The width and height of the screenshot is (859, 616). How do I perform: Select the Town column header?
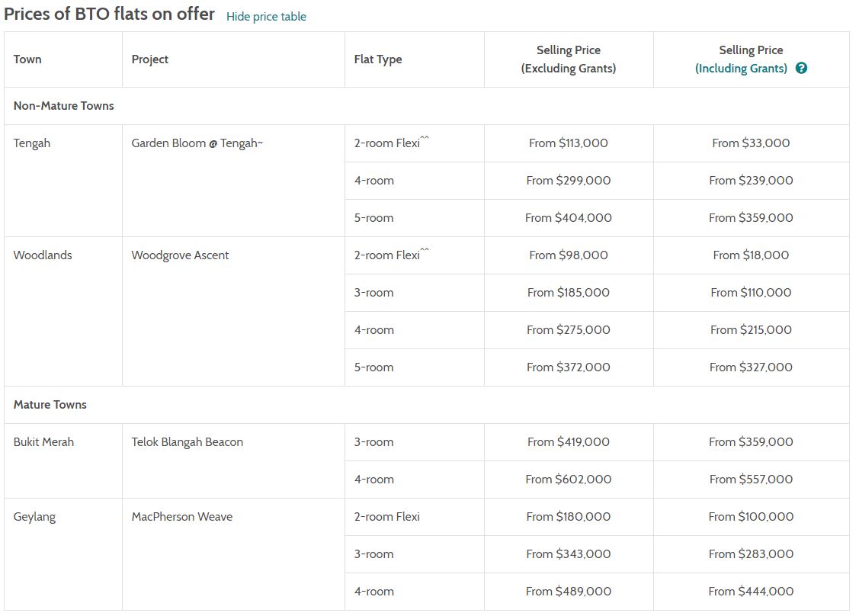(x=28, y=59)
